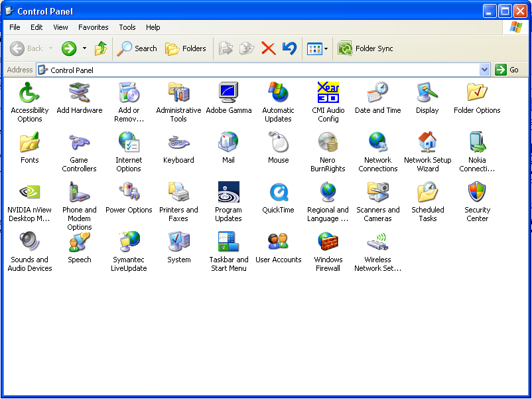The image size is (532, 399).
Task: Open the Favorites menu
Action: pos(93,27)
